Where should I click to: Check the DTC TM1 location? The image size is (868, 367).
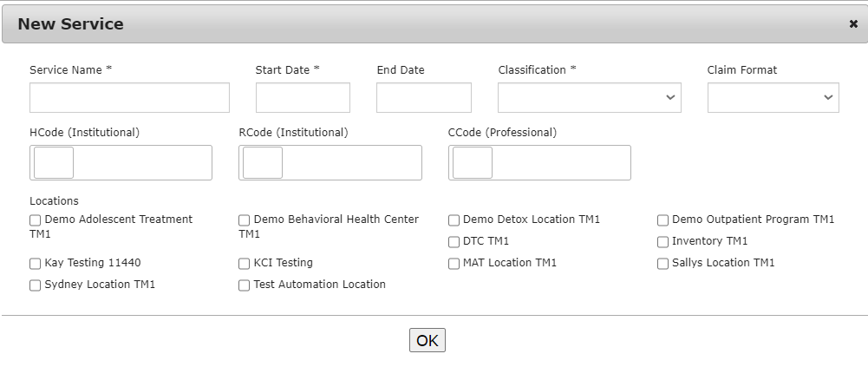pos(454,242)
